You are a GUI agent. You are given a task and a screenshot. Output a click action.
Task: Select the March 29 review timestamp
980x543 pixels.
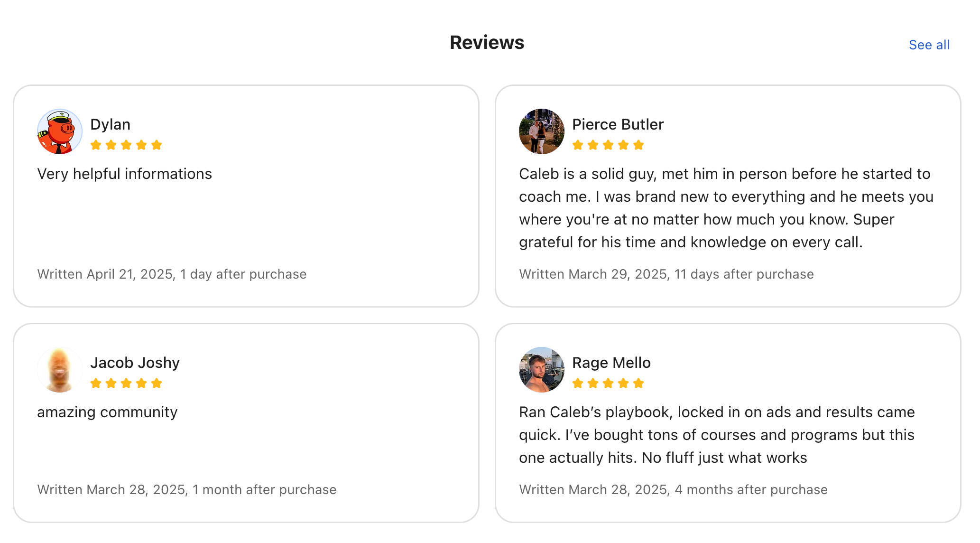point(666,274)
